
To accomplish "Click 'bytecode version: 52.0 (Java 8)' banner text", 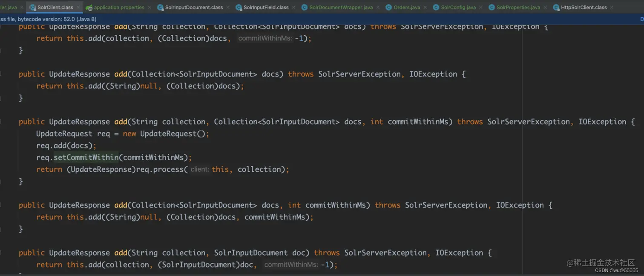I will [57, 19].
